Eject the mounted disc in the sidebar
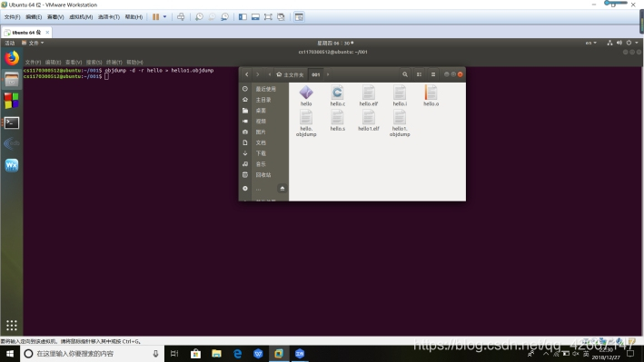The width and height of the screenshot is (644, 362). 282,188
